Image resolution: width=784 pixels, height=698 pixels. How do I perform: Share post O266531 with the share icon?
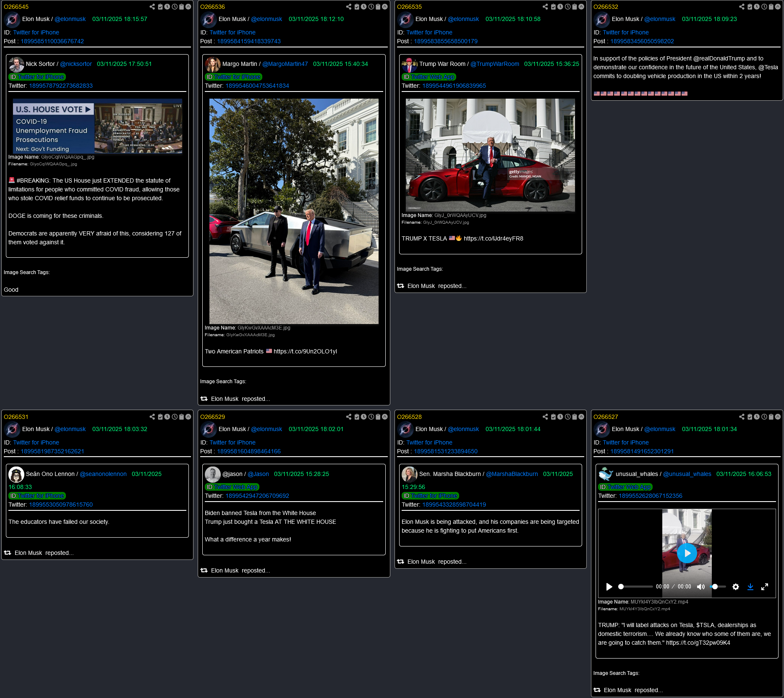point(152,417)
